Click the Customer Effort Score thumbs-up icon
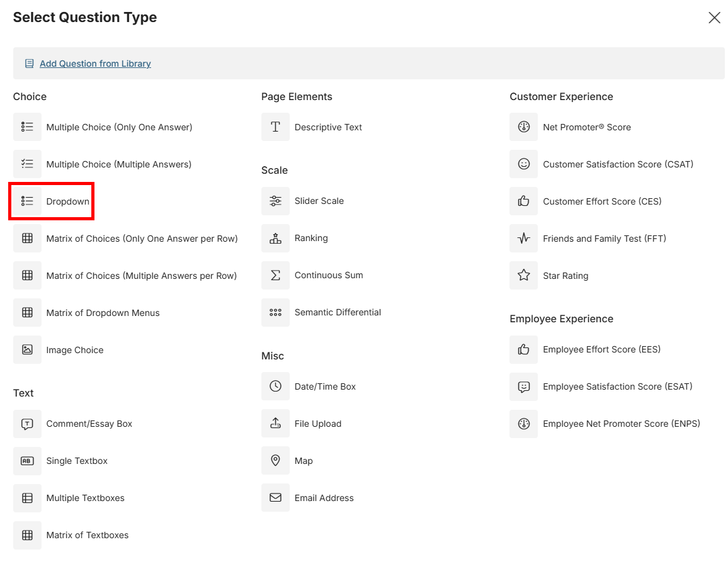Image resolution: width=728 pixels, height=564 pixels. (x=524, y=201)
